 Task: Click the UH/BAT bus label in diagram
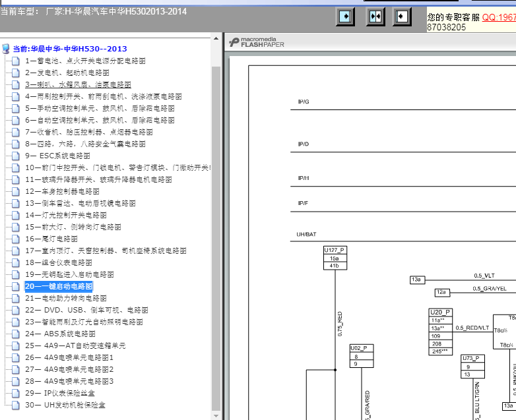pyautogui.click(x=306, y=234)
